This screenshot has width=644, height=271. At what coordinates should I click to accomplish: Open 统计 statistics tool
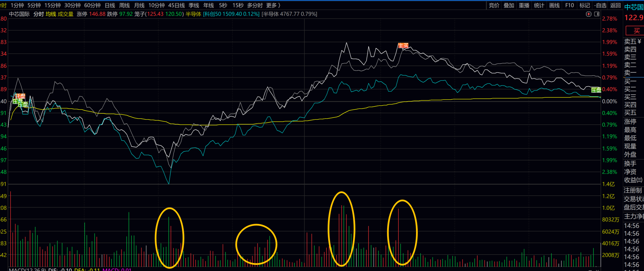coord(539,5)
